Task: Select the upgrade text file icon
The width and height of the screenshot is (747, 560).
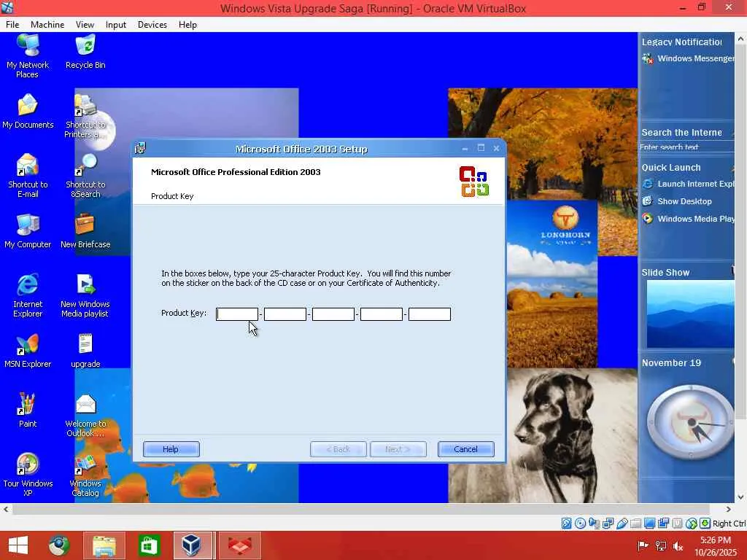Action: [x=85, y=351]
